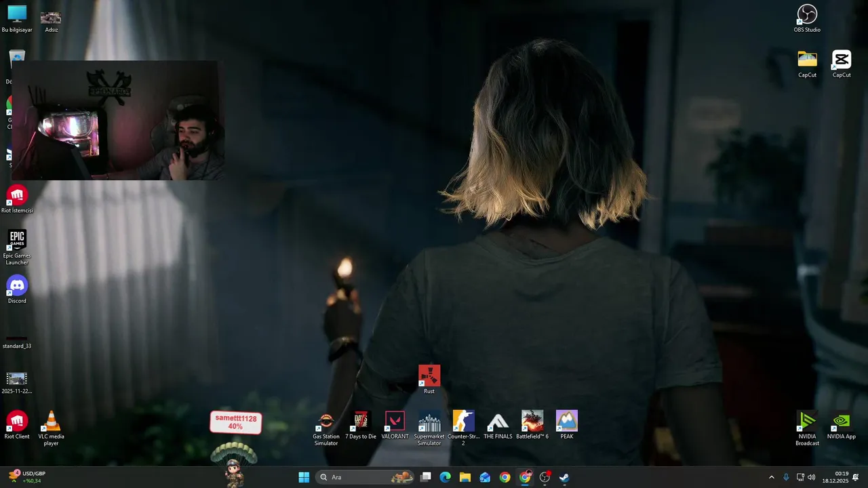The width and height of the screenshot is (868, 488).
Task: Click the webcam overlay preview
Action: point(117,121)
